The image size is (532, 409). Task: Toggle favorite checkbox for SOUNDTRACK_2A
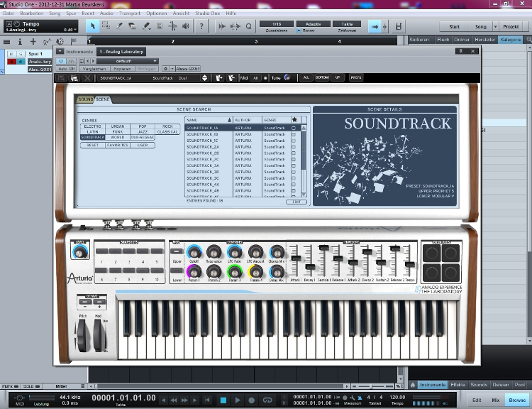coord(294,147)
